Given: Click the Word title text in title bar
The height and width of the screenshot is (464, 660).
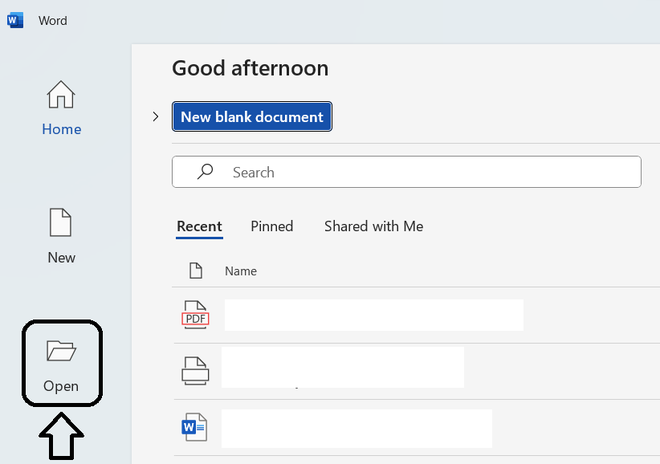Looking at the screenshot, I should (53, 20).
